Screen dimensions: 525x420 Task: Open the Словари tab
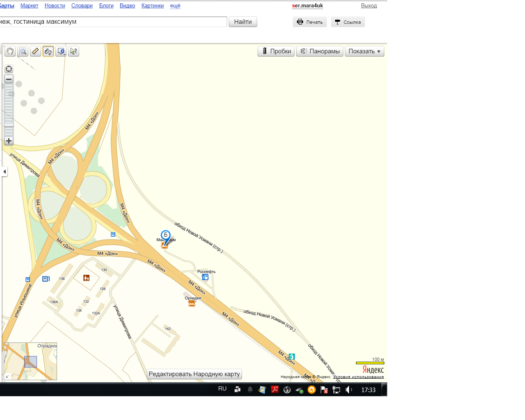coord(82,6)
